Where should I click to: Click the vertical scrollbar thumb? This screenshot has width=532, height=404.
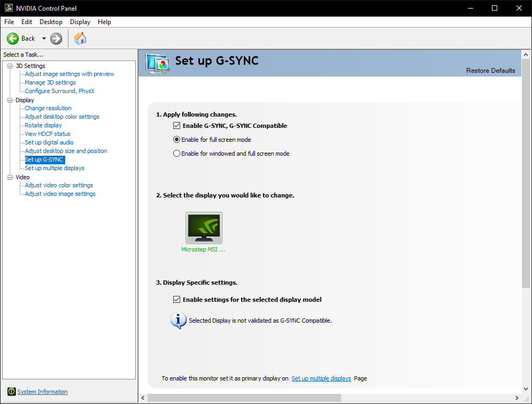(526, 173)
